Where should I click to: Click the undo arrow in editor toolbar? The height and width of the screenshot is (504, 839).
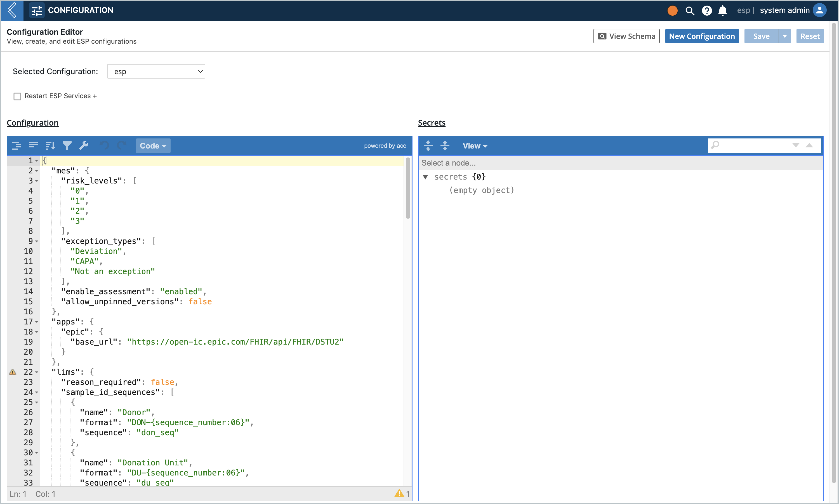click(105, 145)
